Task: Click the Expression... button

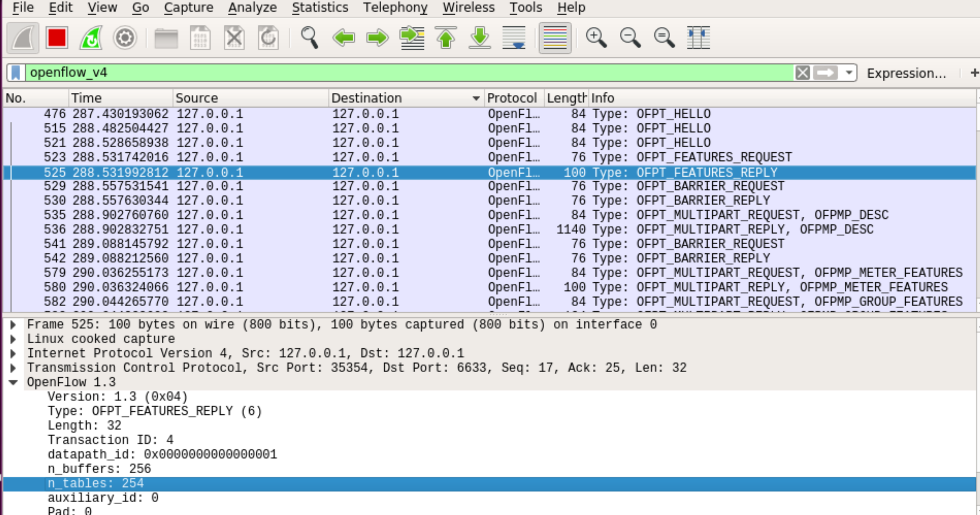Action: click(906, 73)
